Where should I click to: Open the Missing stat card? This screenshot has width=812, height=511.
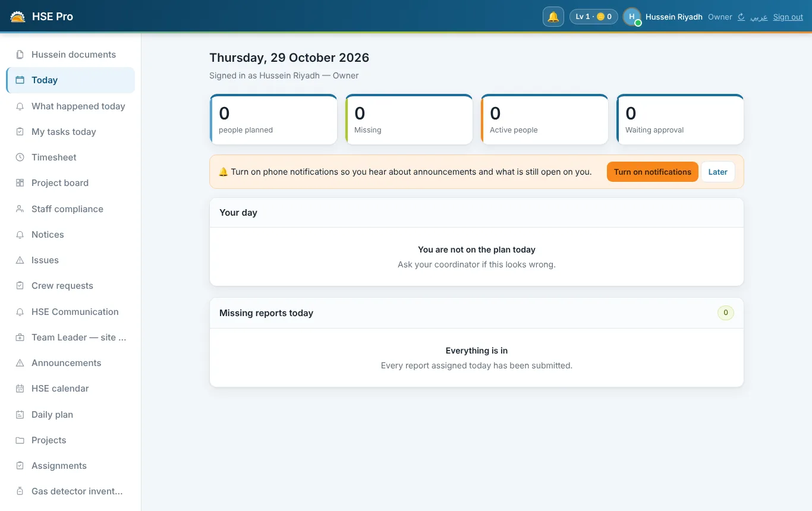409,119
